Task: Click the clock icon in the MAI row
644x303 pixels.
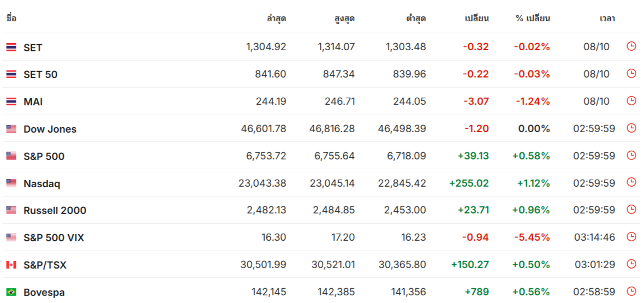Action: pyautogui.click(x=631, y=101)
